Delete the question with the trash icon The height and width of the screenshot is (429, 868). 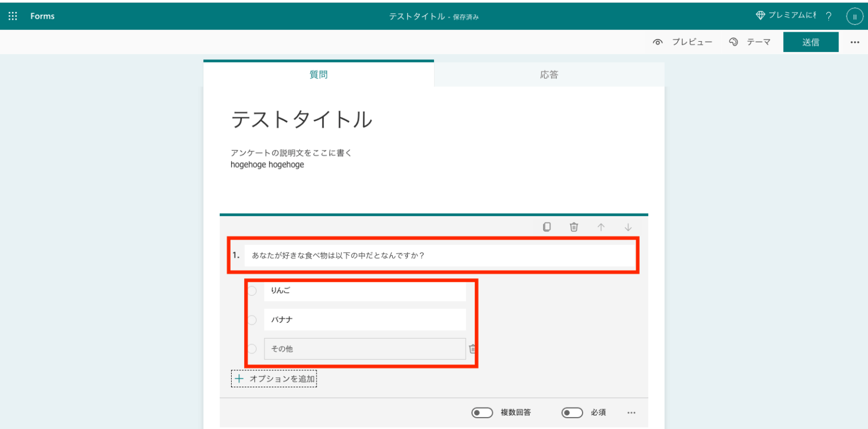point(574,226)
